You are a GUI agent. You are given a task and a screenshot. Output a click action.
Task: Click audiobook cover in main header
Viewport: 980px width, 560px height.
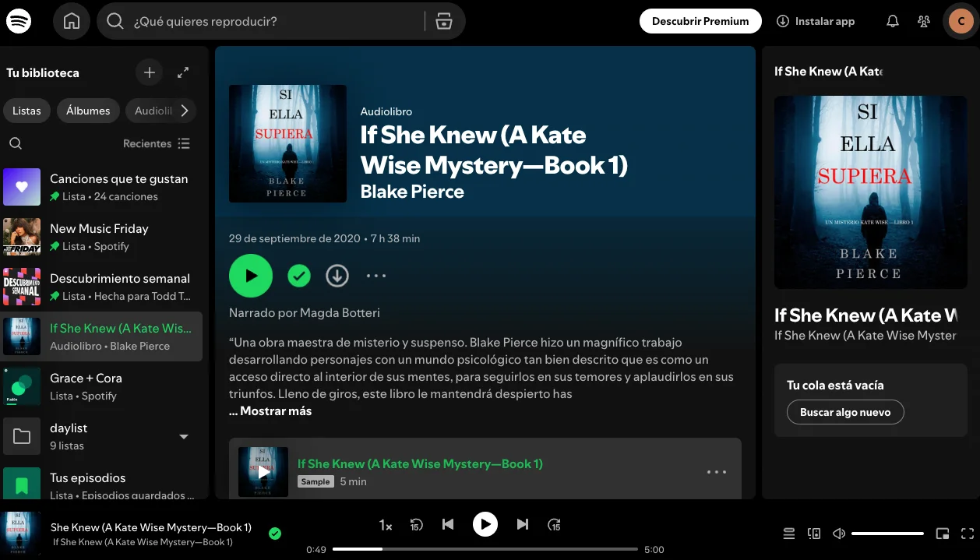(x=287, y=143)
